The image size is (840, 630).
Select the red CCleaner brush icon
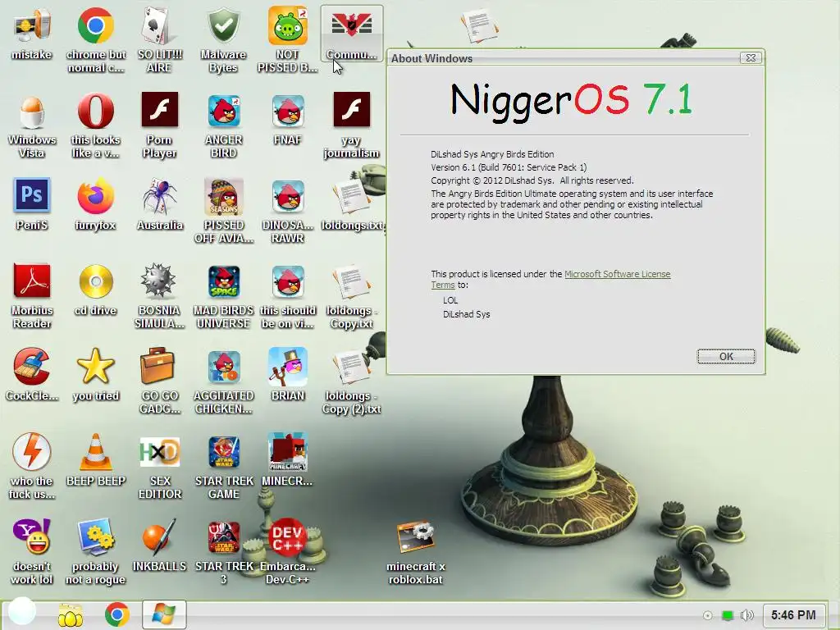pyautogui.click(x=32, y=367)
